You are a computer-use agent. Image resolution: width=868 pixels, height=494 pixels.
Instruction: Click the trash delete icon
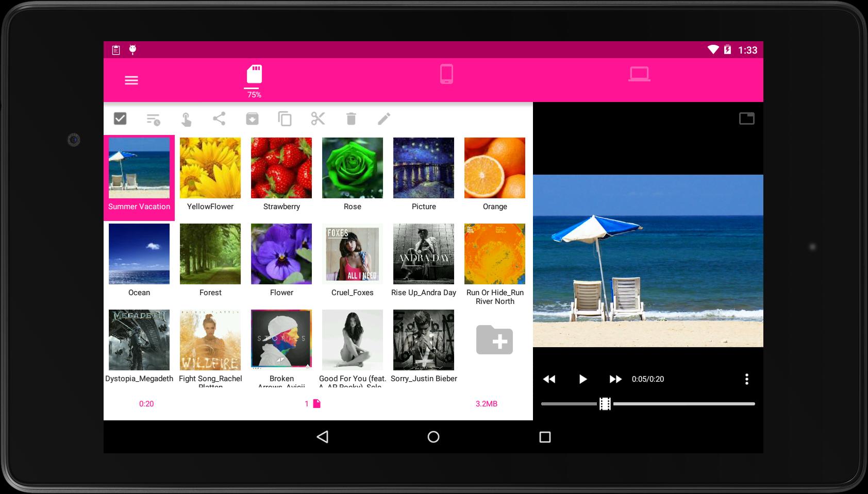[351, 119]
